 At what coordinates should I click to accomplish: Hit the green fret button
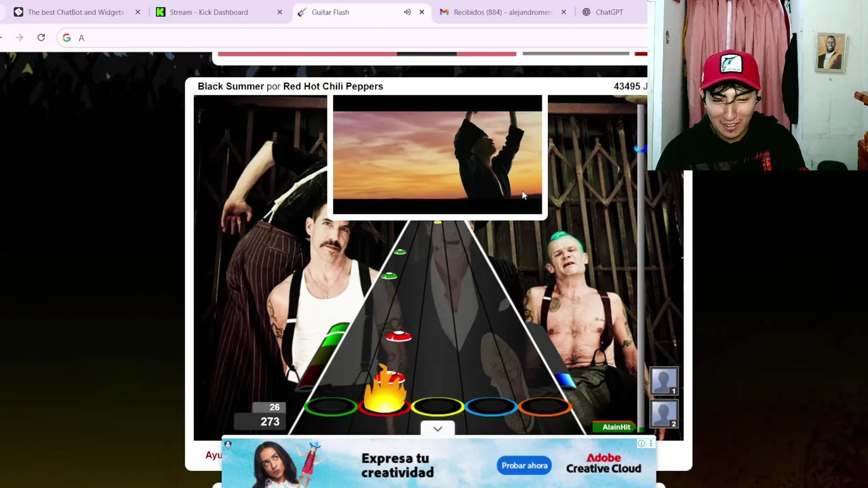coord(330,407)
